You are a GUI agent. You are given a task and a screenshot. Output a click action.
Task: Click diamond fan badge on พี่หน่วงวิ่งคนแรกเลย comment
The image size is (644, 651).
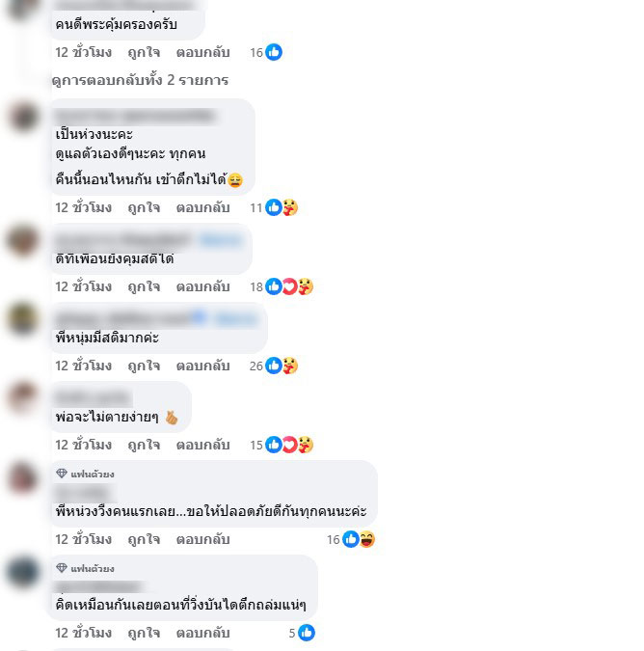(x=62, y=474)
